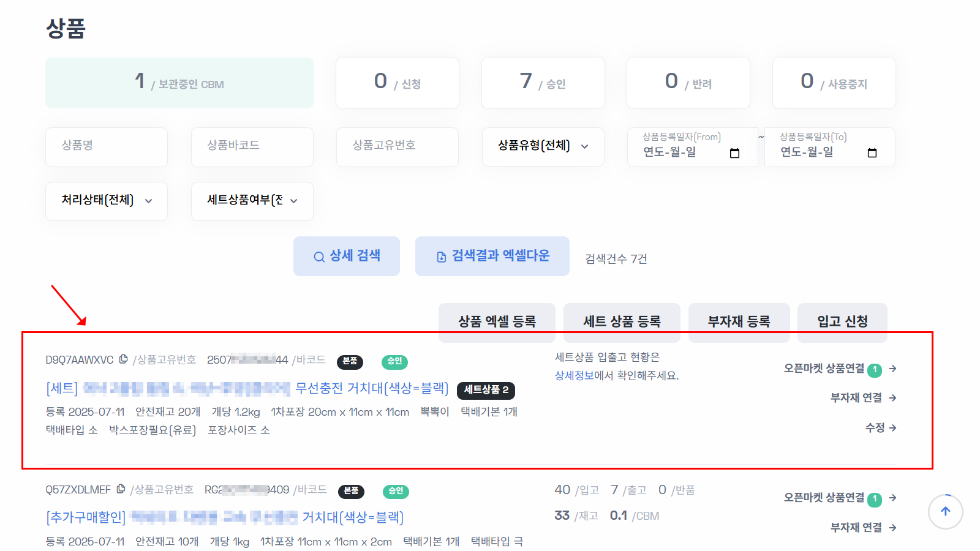
Task: Click the scroll-to-top arrow button
Action: click(x=945, y=512)
